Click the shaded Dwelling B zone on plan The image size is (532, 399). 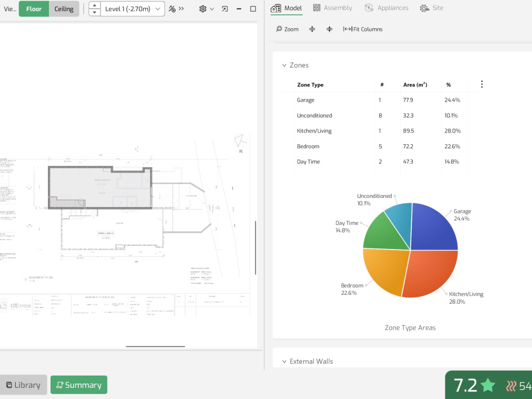click(100, 187)
